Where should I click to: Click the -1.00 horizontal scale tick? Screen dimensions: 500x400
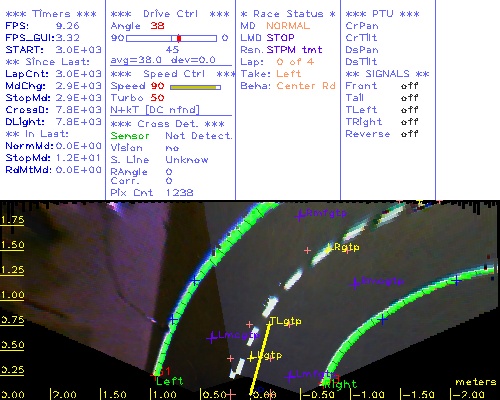[x=367, y=395]
